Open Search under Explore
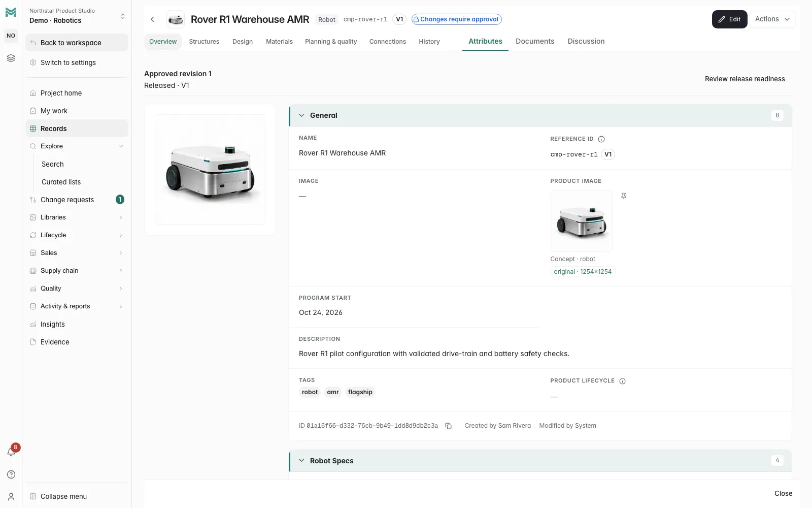This screenshot has height=508, width=812. click(x=53, y=164)
